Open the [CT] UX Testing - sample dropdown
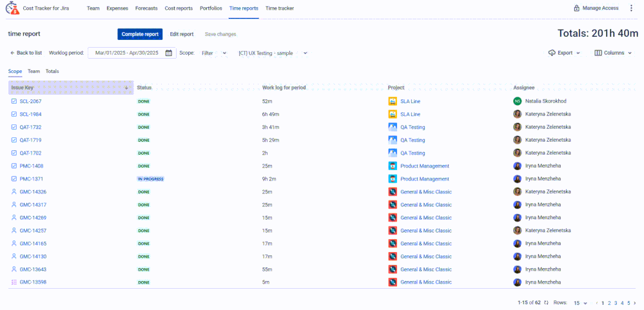644x310 pixels. click(x=273, y=53)
